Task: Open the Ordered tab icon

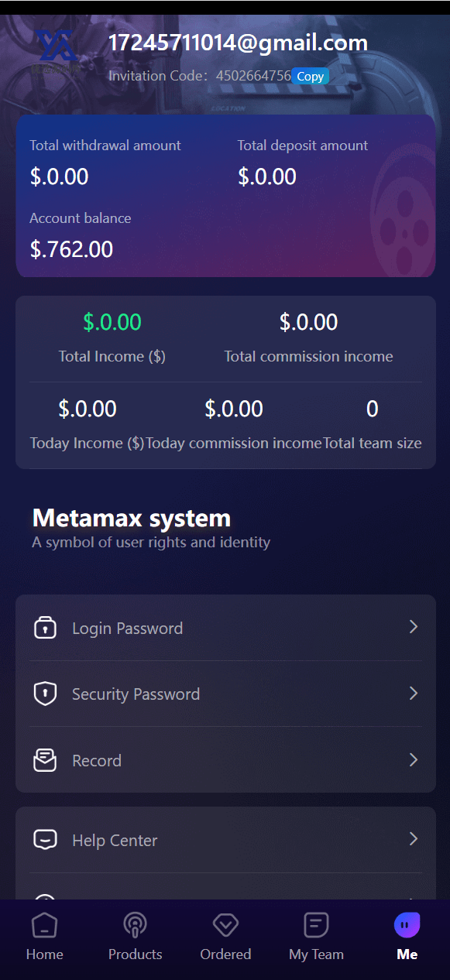Action: pos(225,925)
